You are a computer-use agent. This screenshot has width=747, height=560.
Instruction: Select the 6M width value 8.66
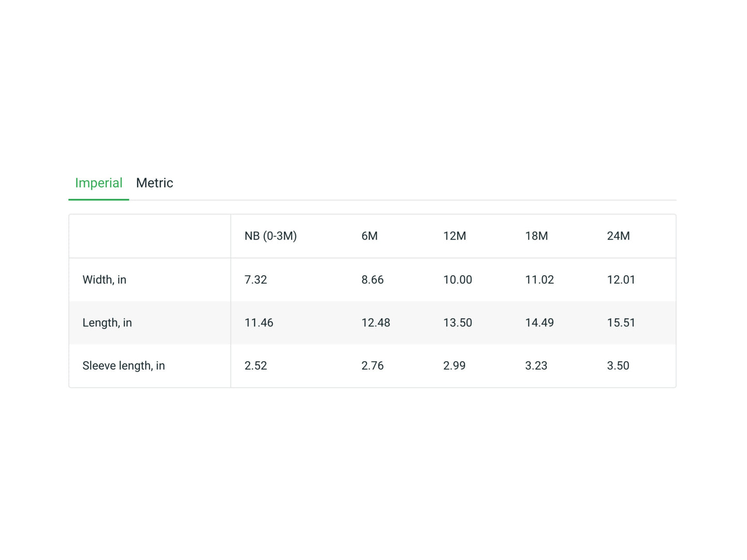tap(372, 279)
